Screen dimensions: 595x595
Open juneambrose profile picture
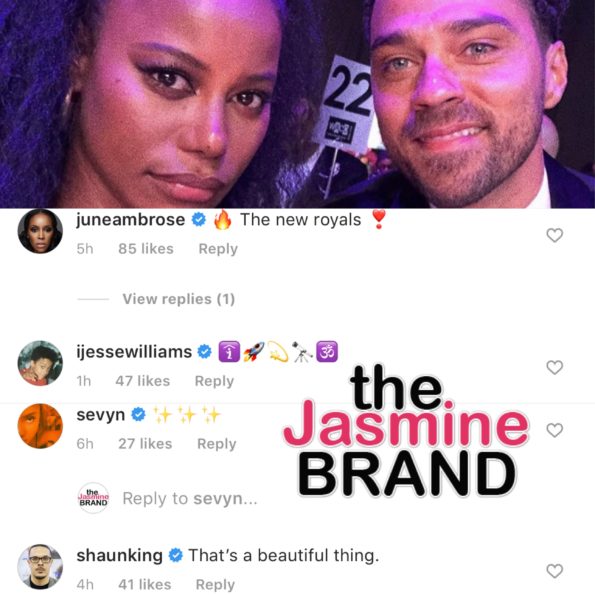pyautogui.click(x=40, y=231)
